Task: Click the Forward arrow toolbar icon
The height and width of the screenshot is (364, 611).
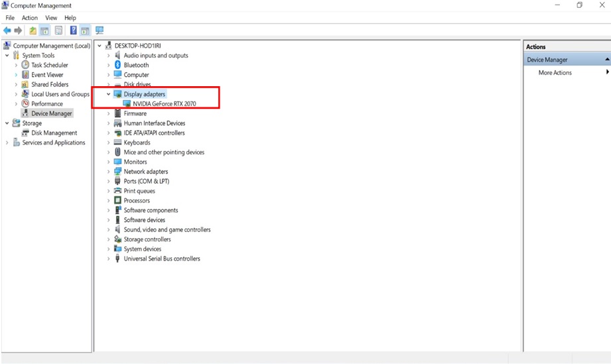Action: pos(18,30)
